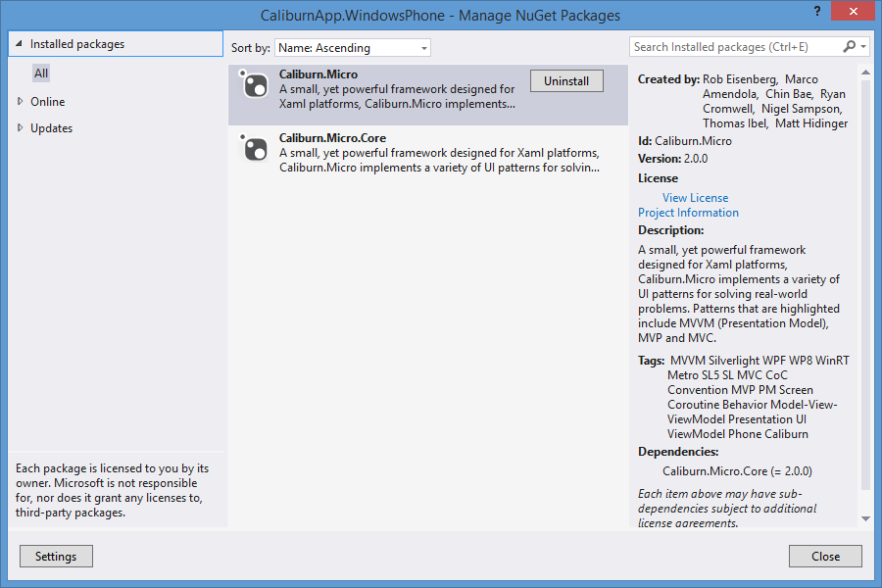Open the View License link
882x588 pixels.
[x=695, y=198]
